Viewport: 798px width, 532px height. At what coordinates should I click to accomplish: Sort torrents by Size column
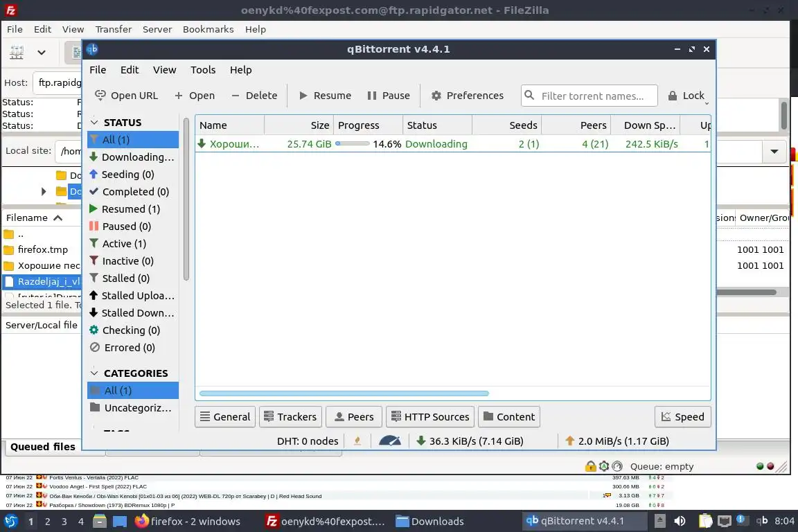click(299, 125)
